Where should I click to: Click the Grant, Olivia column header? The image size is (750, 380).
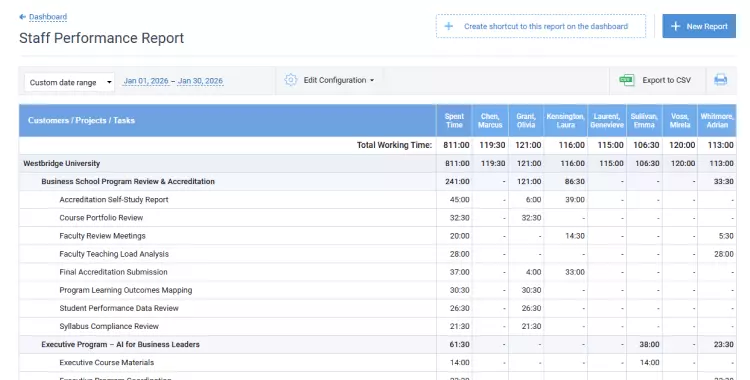(526, 120)
